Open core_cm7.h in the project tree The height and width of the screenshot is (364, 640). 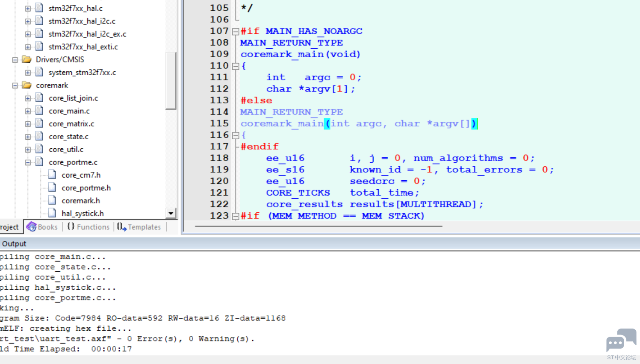[81, 175]
